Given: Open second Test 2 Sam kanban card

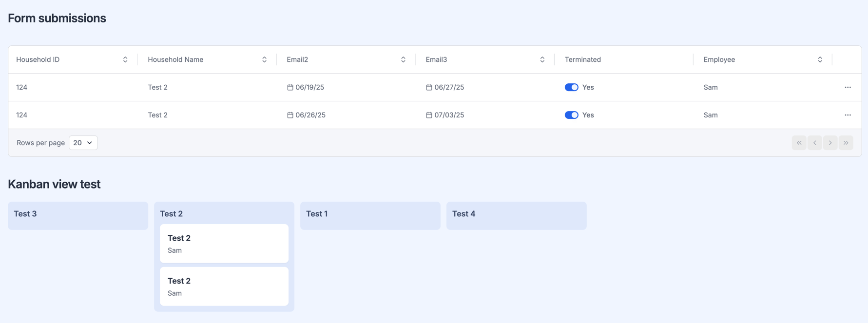Looking at the screenshot, I should coord(224,286).
